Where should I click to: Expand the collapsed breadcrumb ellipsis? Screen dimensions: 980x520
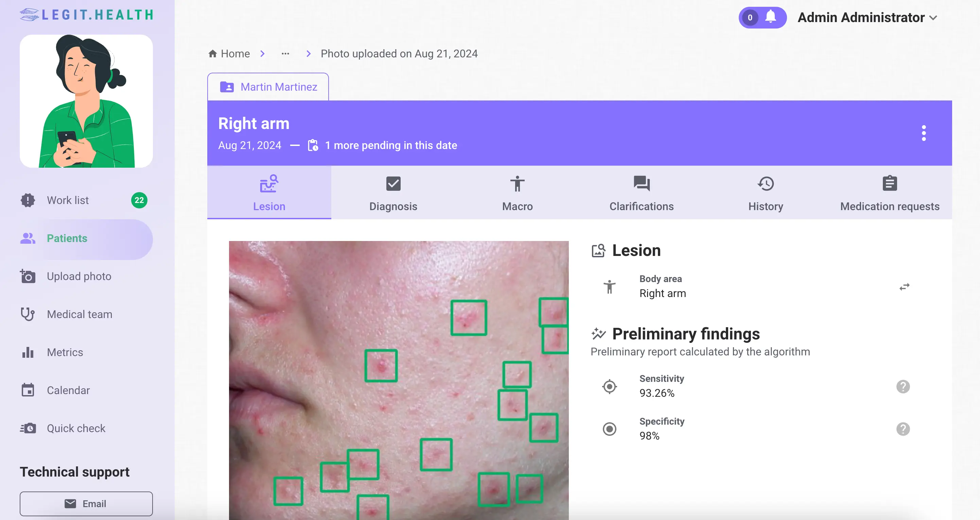pyautogui.click(x=285, y=54)
